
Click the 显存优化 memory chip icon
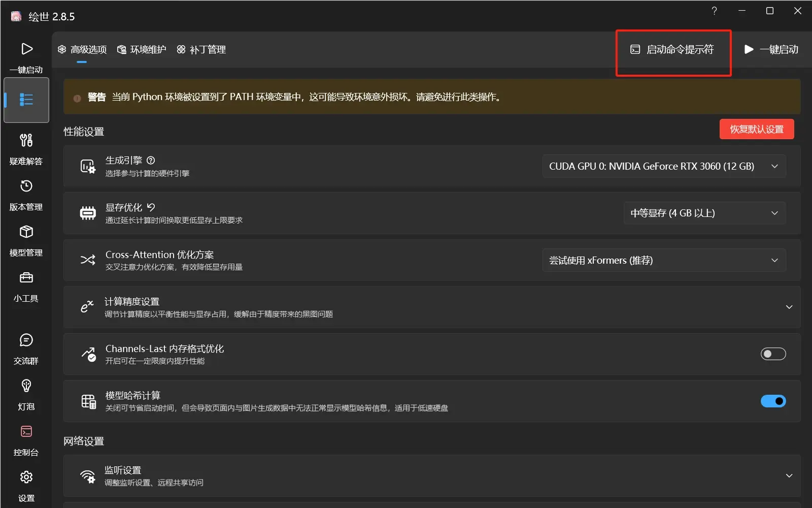click(x=88, y=213)
